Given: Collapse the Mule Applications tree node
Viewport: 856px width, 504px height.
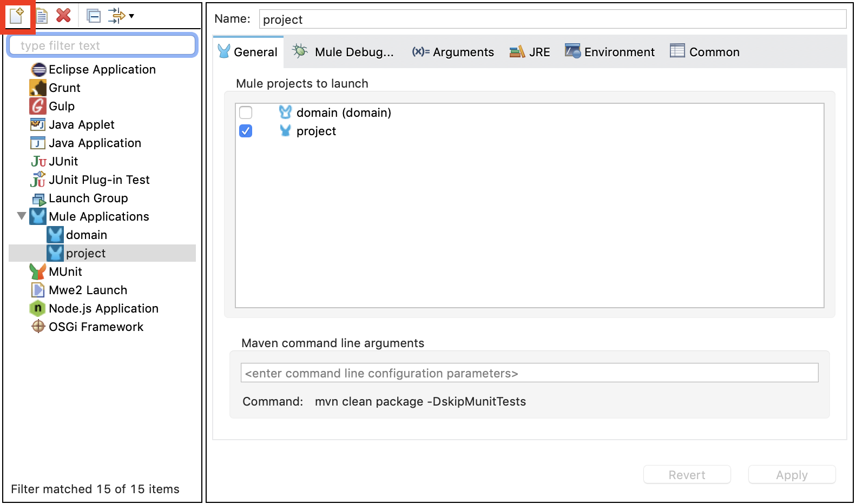Looking at the screenshot, I should [x=22, y=216].
